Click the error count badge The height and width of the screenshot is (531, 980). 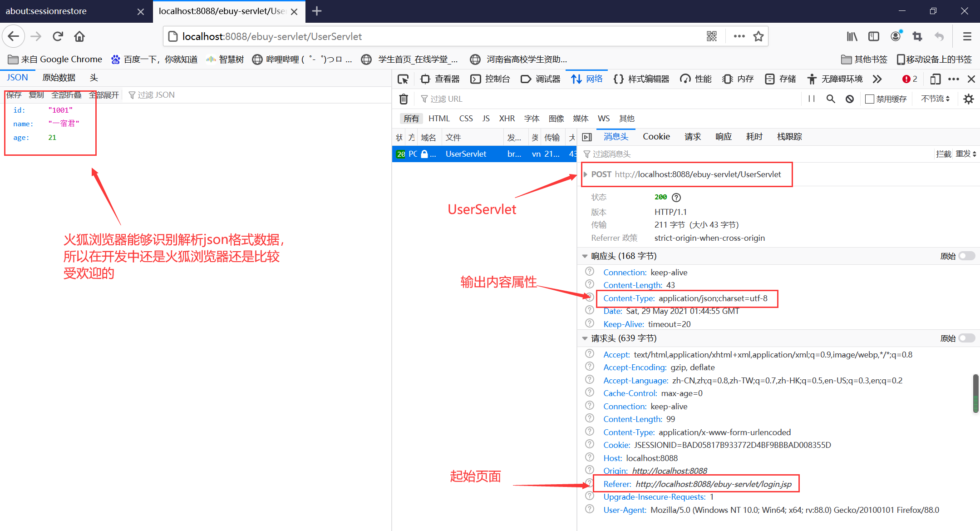[x=910, y=79]
